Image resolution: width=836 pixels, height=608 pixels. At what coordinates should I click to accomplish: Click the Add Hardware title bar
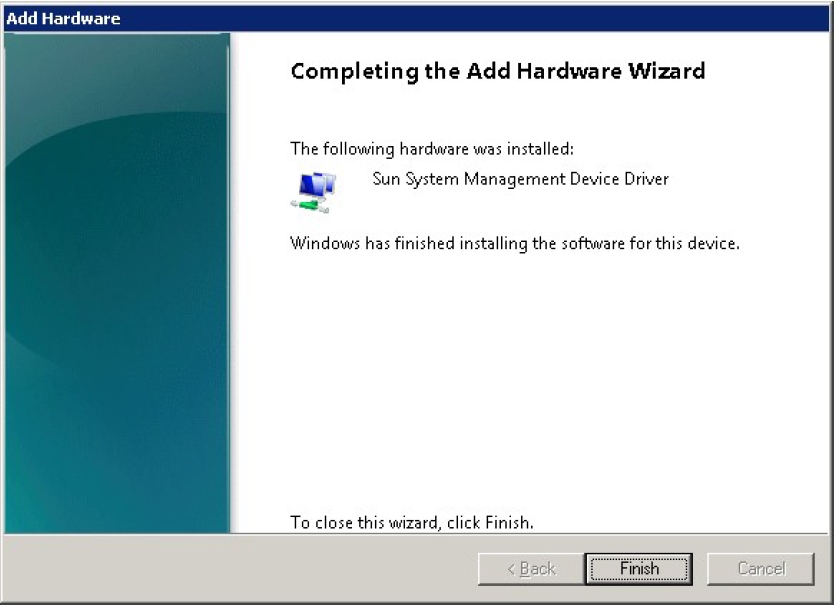[x=418, y=19]
